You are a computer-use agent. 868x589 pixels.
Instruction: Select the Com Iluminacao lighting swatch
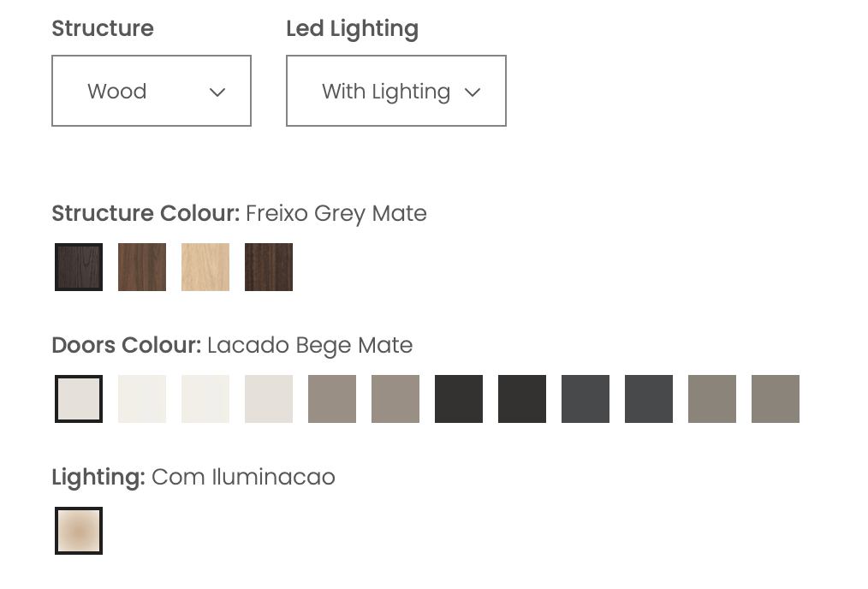(79, 531)
